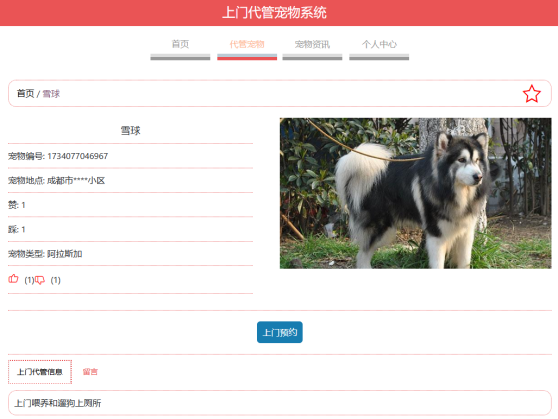558x419 pixels.
Task: Click the 首页 breadcrumb link
Action: point(25,94)
